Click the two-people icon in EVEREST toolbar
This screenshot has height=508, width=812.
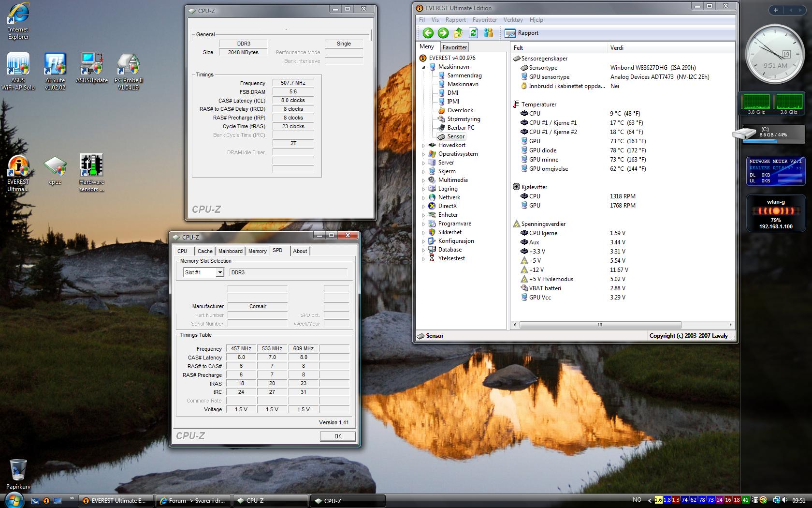(489, 33)
